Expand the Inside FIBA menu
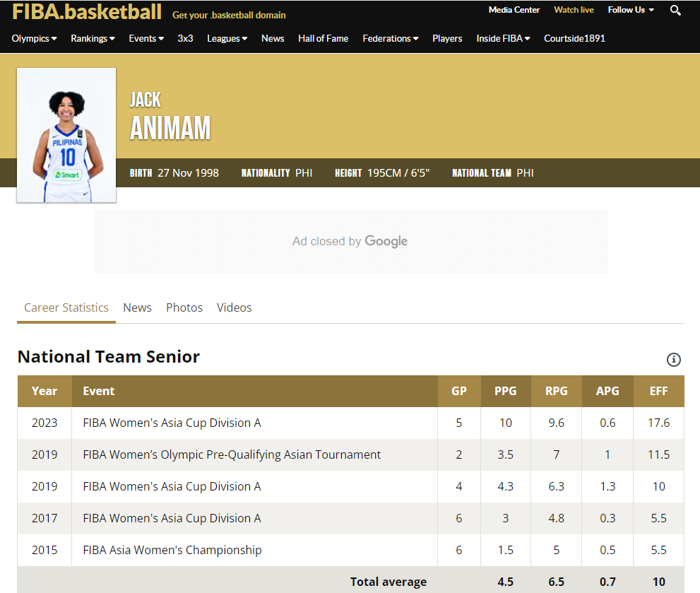Viewport: 700px width, 593px height. (x=503, y=38)
